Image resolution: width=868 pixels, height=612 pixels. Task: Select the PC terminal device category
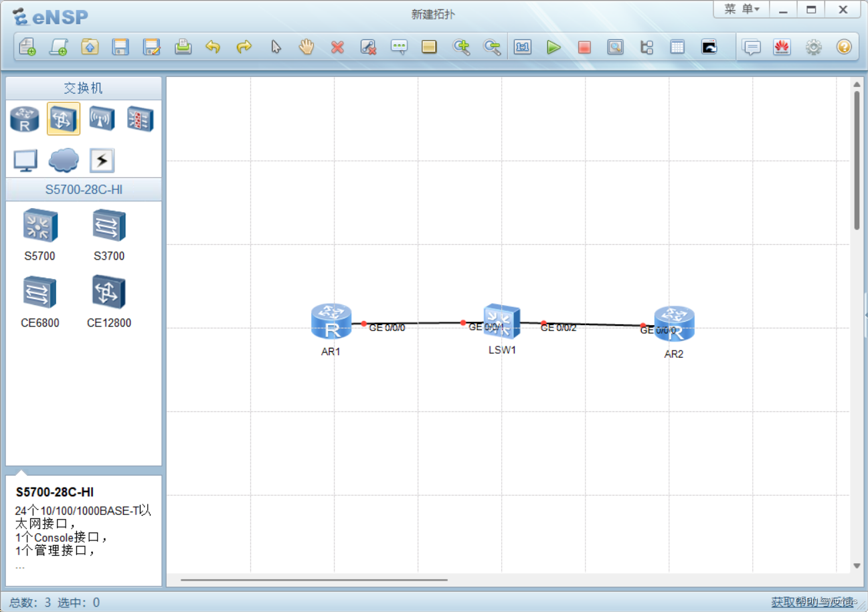point(25,161)
